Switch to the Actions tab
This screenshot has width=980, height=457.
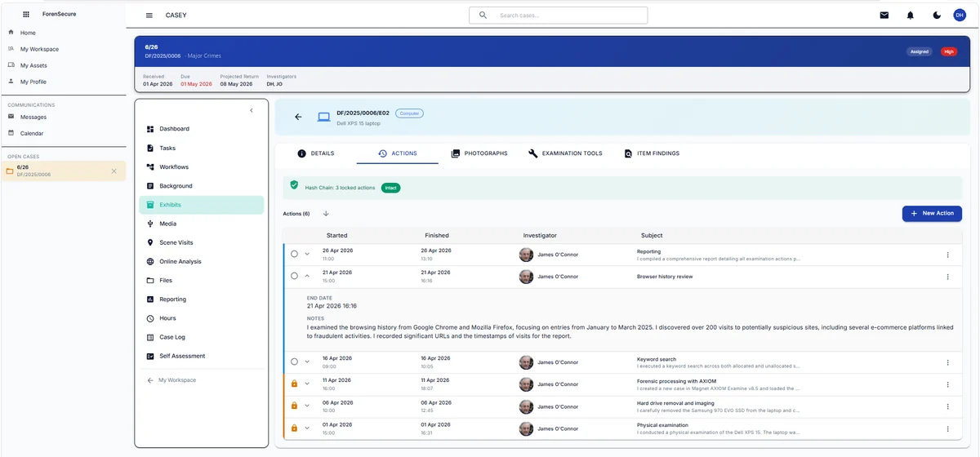point(398,153)
